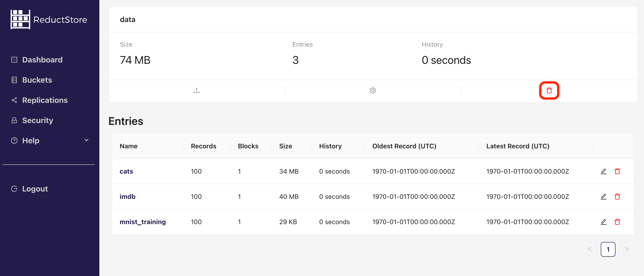The width and height of the screenshot is (644, 276).
Task: Click the Logout option
Action: 35,189
